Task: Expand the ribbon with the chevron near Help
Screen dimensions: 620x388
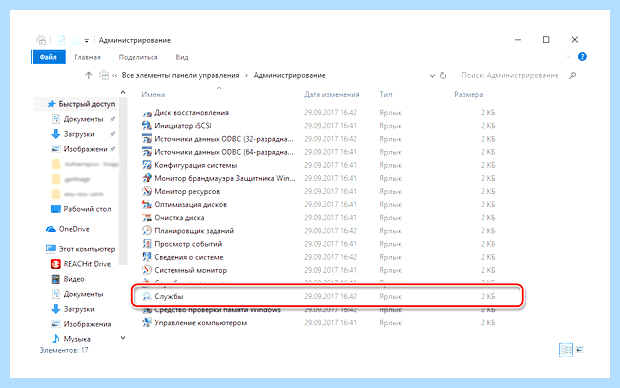Action: [x=568, y=57]
